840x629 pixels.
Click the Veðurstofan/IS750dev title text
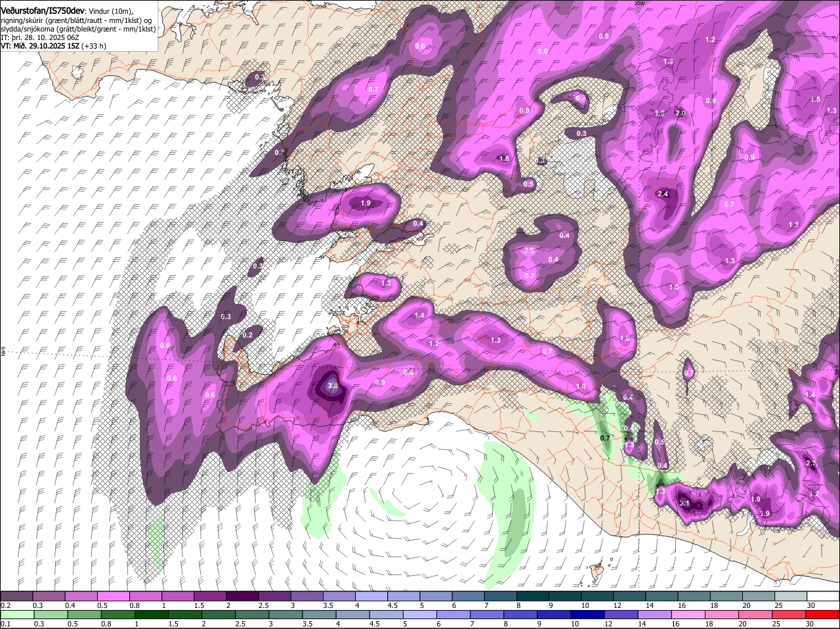(x=42, y=11)
